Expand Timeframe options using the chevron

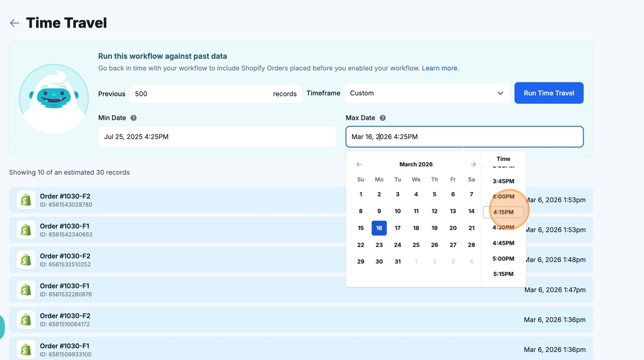(500, 93)
